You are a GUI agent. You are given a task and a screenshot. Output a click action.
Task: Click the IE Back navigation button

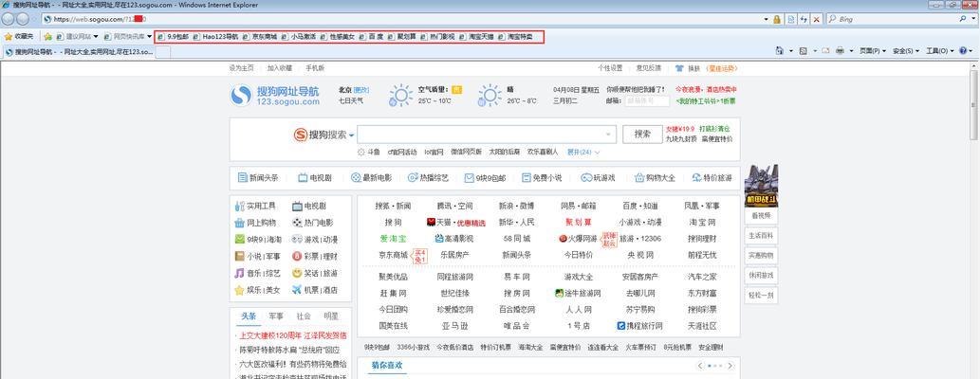pyautogui.click(x=9, y=19)
